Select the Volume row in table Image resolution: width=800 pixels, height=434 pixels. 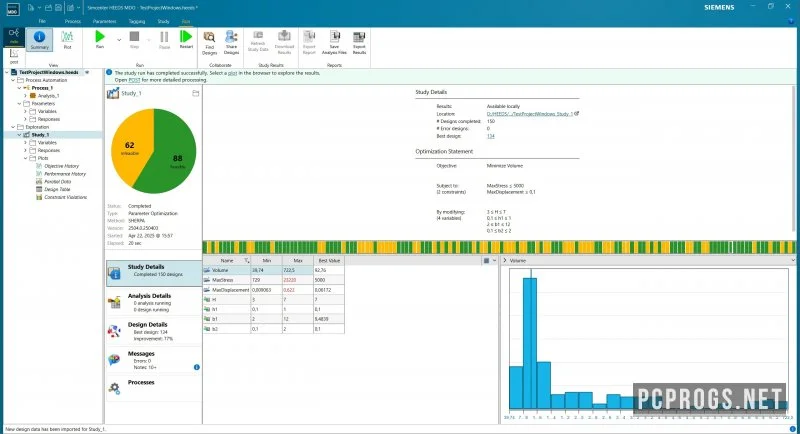(273, 270)
